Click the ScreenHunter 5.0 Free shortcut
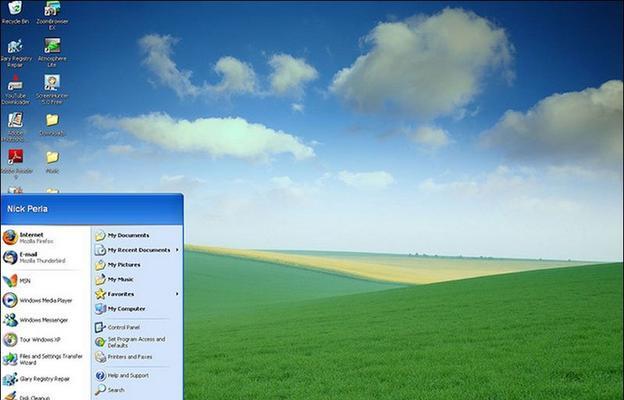Viewport: 624px width, 400px height. pyautogui.click(x=52, y=90)
